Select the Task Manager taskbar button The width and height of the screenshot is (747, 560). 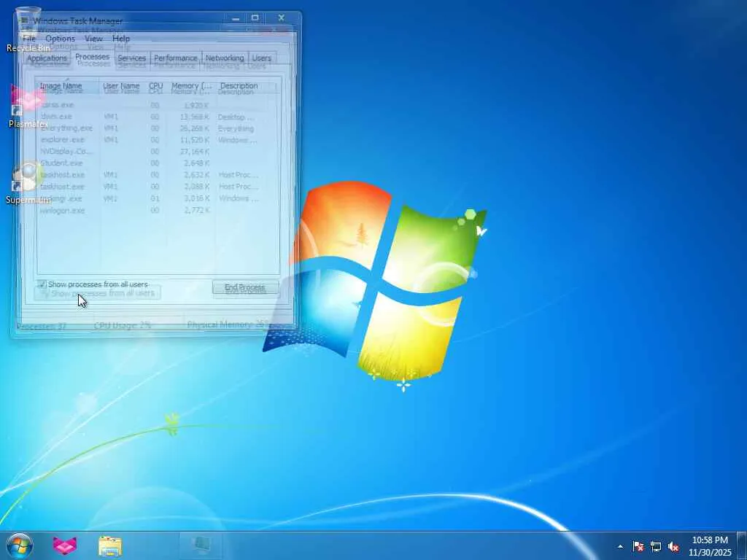tap(201, 545)
